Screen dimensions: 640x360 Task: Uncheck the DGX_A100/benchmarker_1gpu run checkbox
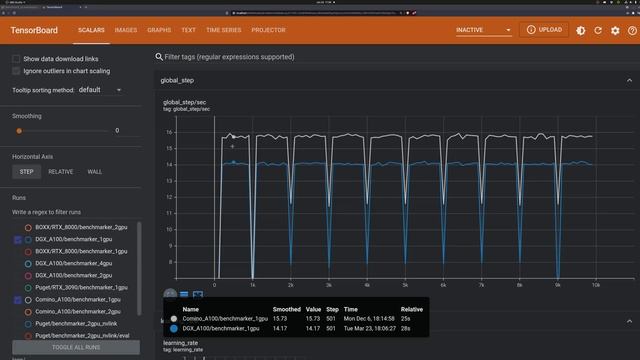click(x=18, y=240)
